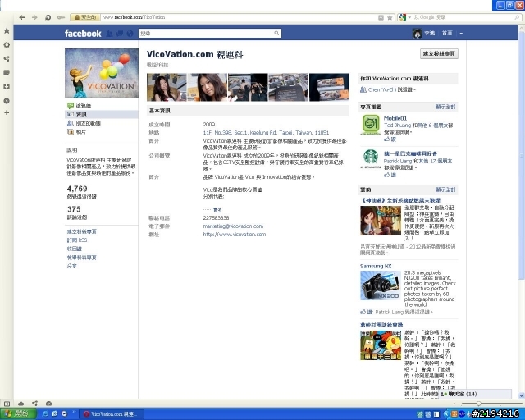The height and width of the screenshot is (420, 525).
Task: Open Facebook friend requests icon
Action: tap(109, 34)
